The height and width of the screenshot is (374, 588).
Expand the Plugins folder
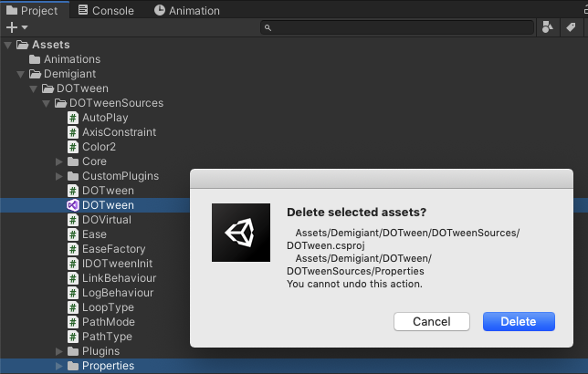click(x=58, y=351)
